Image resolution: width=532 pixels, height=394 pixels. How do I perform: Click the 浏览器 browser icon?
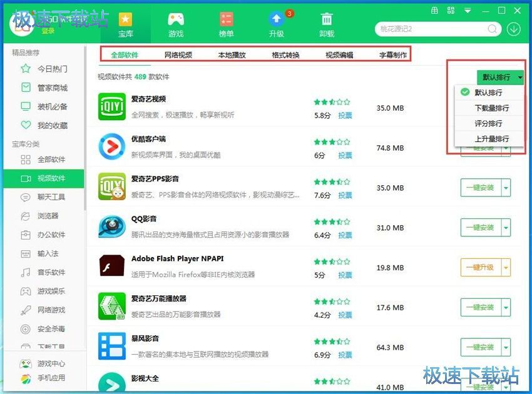(x=26, y=216)
